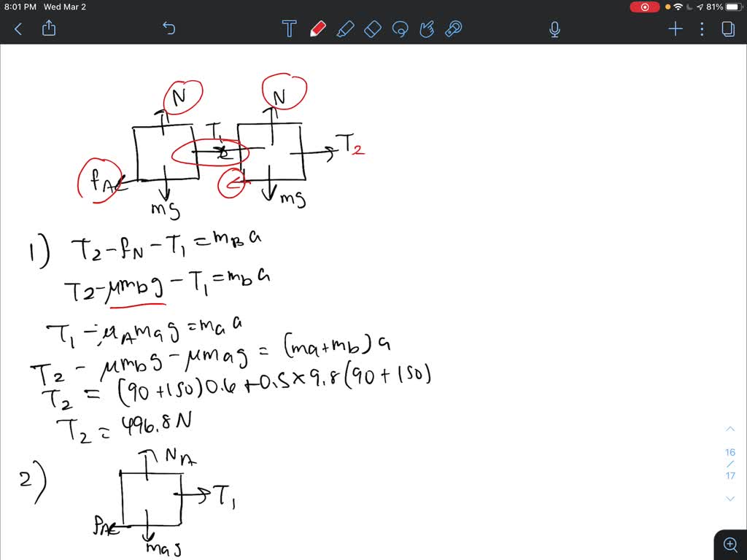The image size is (747, 560).
Task: Add a new item with the plus button
Action: pos(675,29)
